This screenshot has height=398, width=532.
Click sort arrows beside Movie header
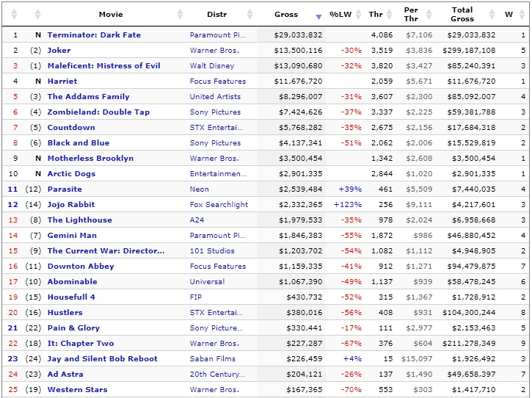point(181,14)
